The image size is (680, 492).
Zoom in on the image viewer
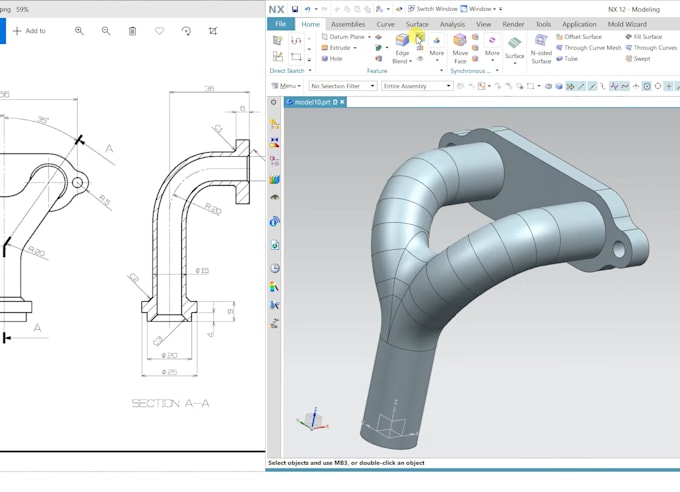[x=79, y=31]
